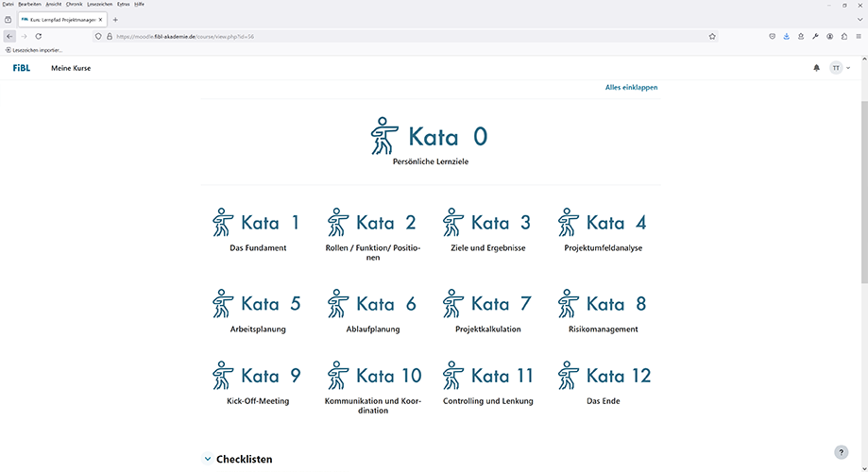Open Kata 5 Arbeitsplanung tile
This screenshot has width=868, height=472.
(258, 311)
